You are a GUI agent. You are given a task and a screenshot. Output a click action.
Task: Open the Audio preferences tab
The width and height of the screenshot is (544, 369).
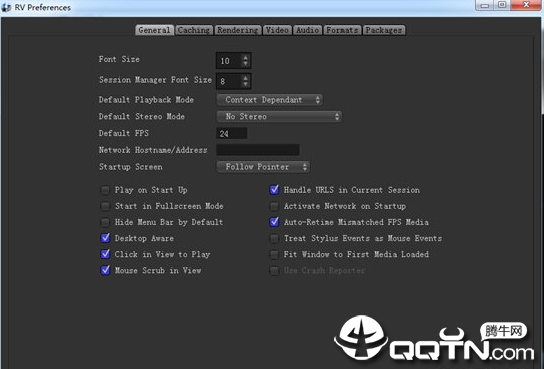pyautogui.click(x=307, y=30)
